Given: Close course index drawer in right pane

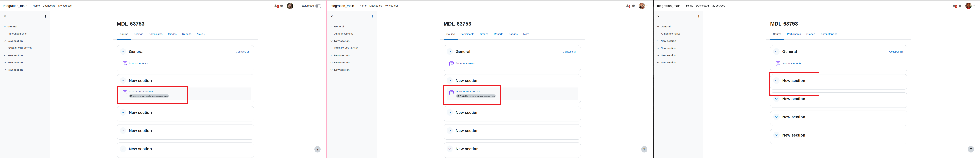Looking at the screenshot, I should point(658,16).
